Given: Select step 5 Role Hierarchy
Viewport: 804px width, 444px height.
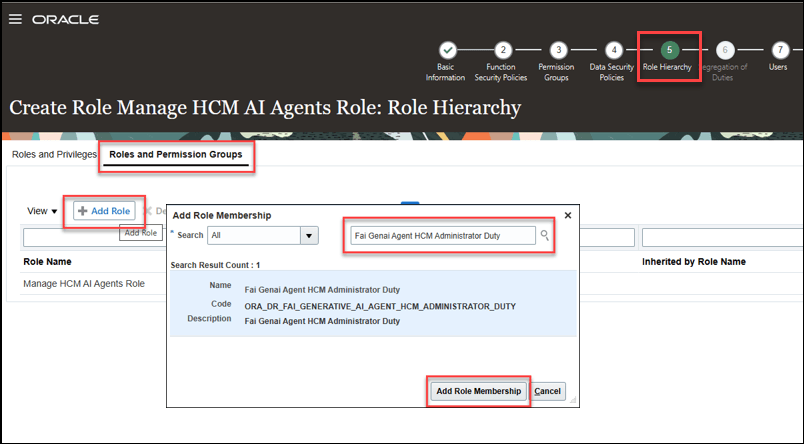Looking at the screenshot, I should point(669,50).
